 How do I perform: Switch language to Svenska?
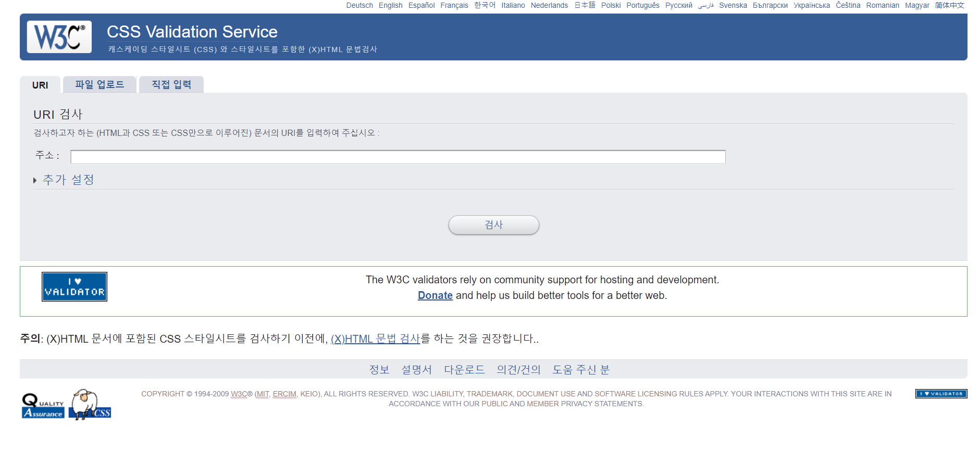click(x=733, y=5)
